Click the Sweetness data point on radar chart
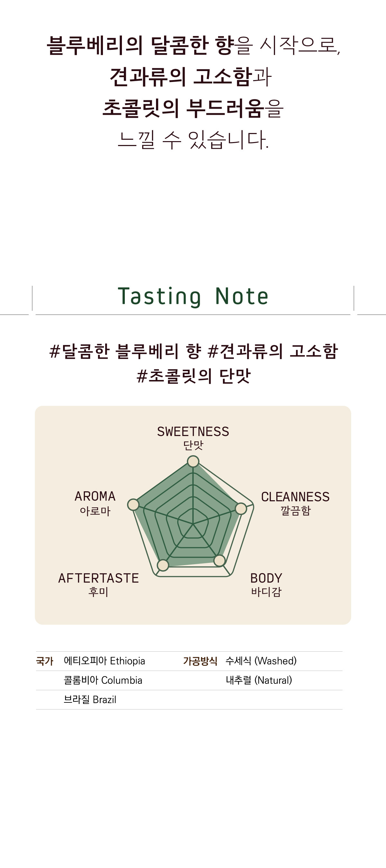The image size is (386, 868). (x=193, y=461)
